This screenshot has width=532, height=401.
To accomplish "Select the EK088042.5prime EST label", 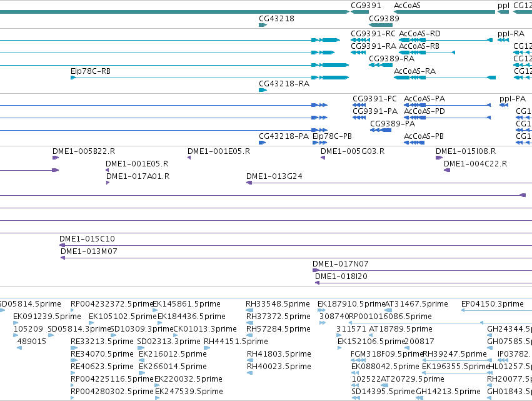I will (386, 367).
